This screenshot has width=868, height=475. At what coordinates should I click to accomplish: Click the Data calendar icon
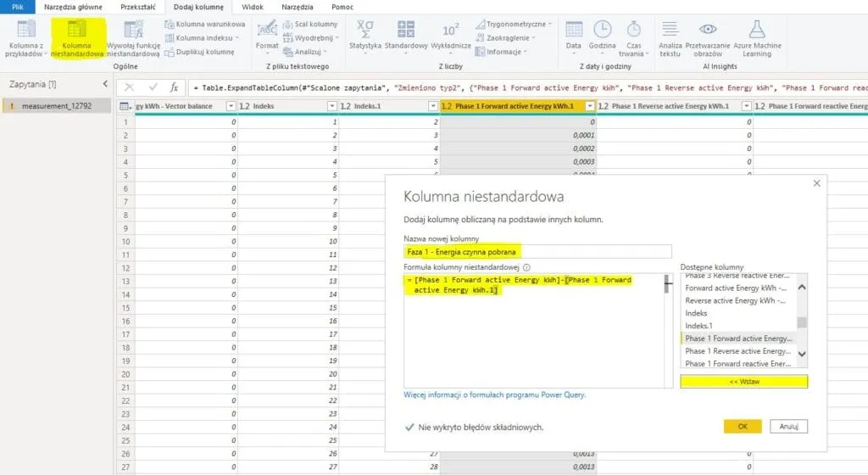click(x=574, y=29)
